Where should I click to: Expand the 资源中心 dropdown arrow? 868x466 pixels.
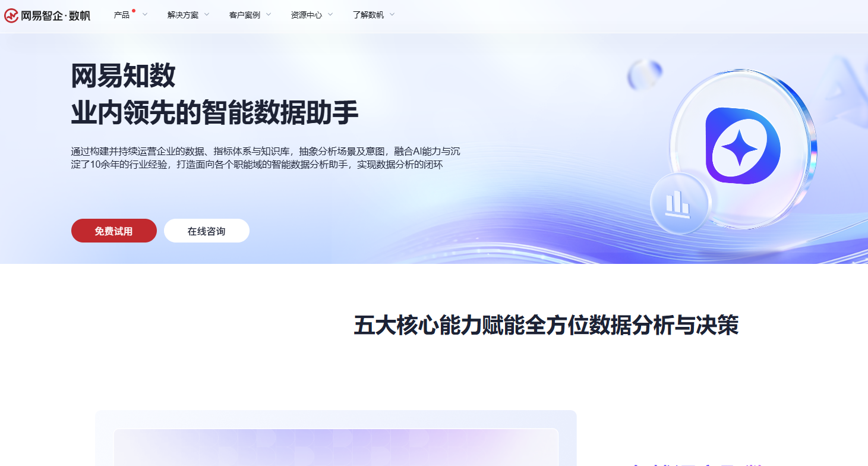point(330,15)
